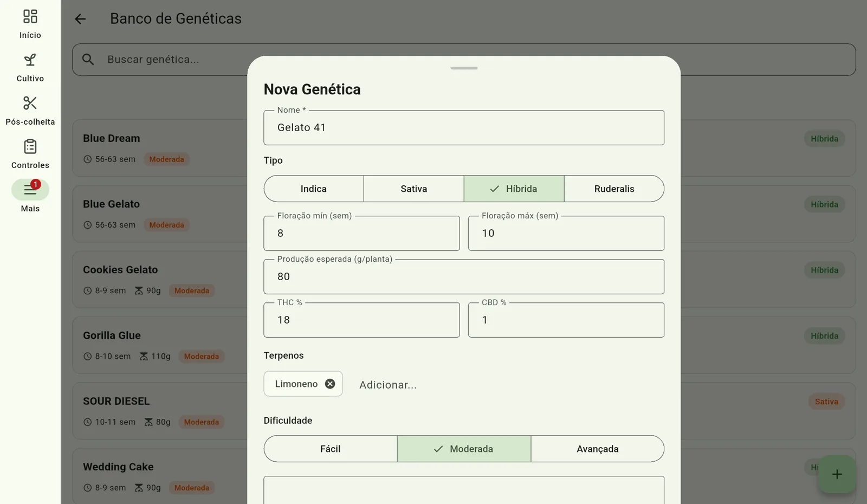Select Indica type

tap(314, 189)
